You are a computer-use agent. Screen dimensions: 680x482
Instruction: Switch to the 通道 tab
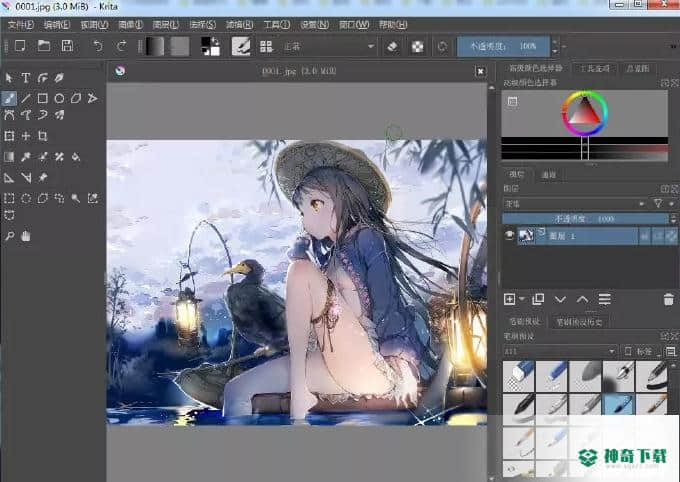tap(549, 175)
